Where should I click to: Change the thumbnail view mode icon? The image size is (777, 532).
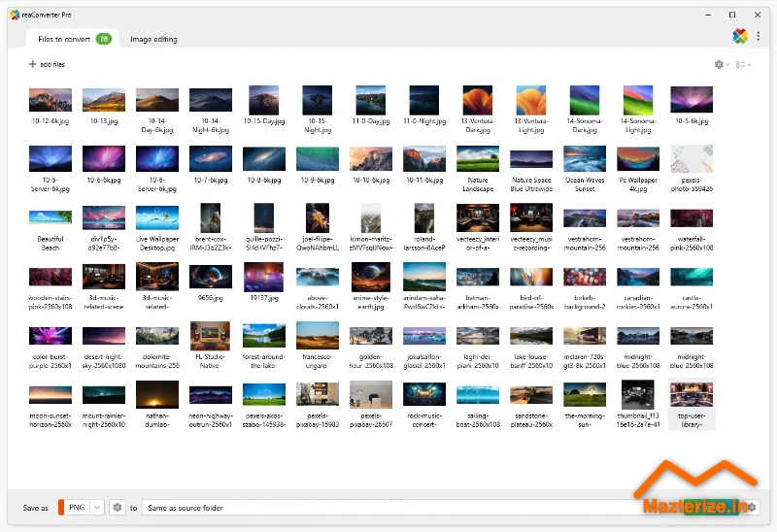tap(740, 65)
